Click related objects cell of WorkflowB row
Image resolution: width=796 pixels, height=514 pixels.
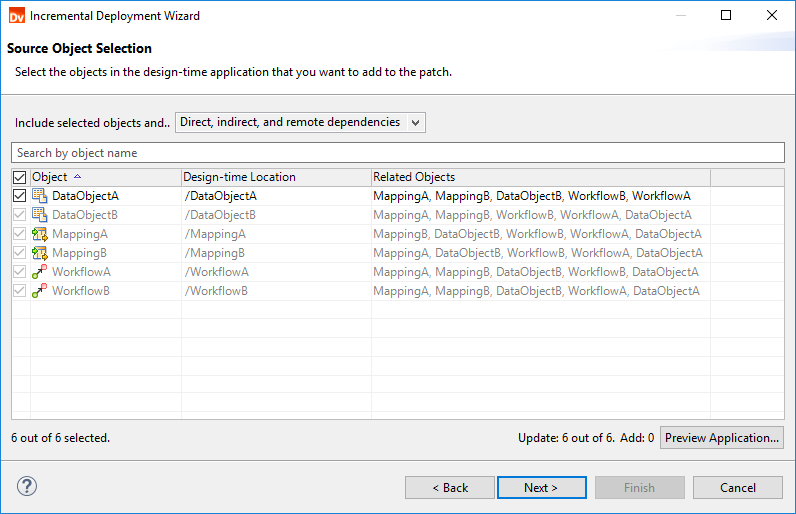coord(541,291)
